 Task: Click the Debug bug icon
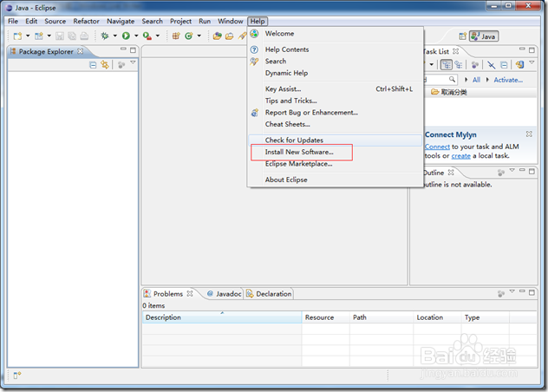coord(105,36)
